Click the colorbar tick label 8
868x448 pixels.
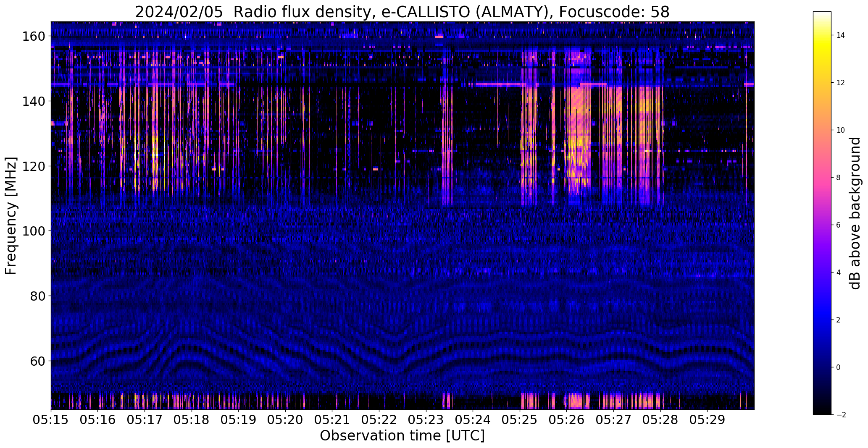coord(839,178)
